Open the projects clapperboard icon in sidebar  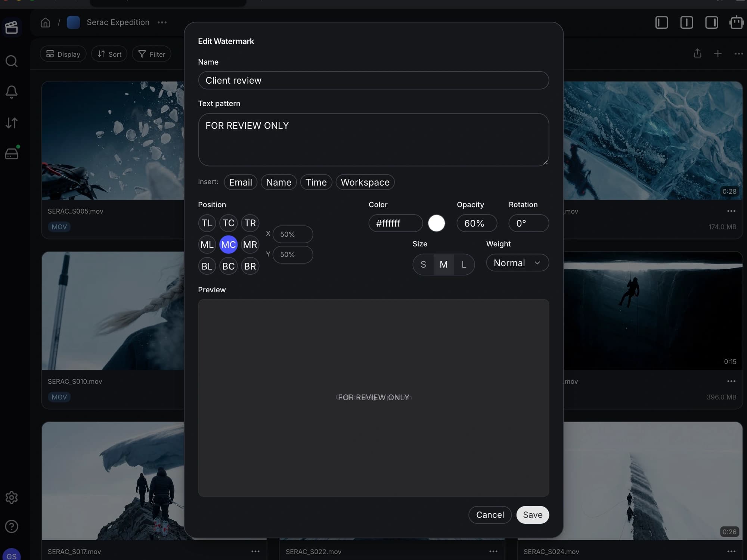12,27
